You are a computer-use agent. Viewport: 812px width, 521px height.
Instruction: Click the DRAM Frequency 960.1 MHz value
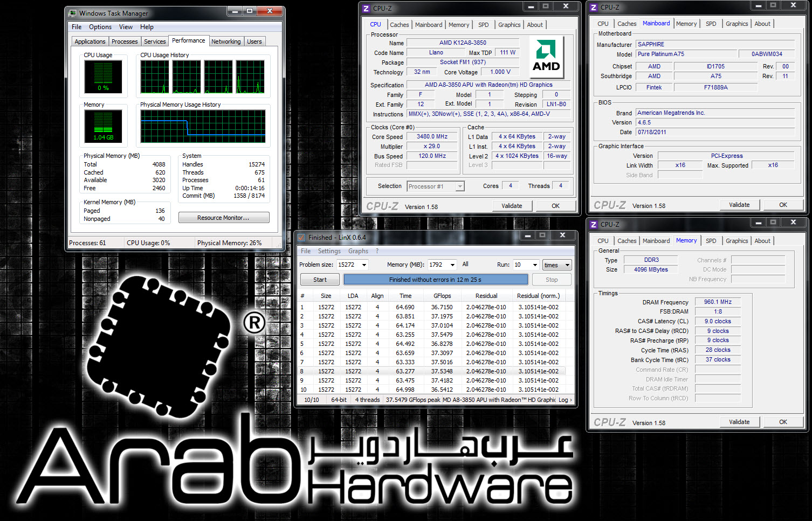coord(718,302)
